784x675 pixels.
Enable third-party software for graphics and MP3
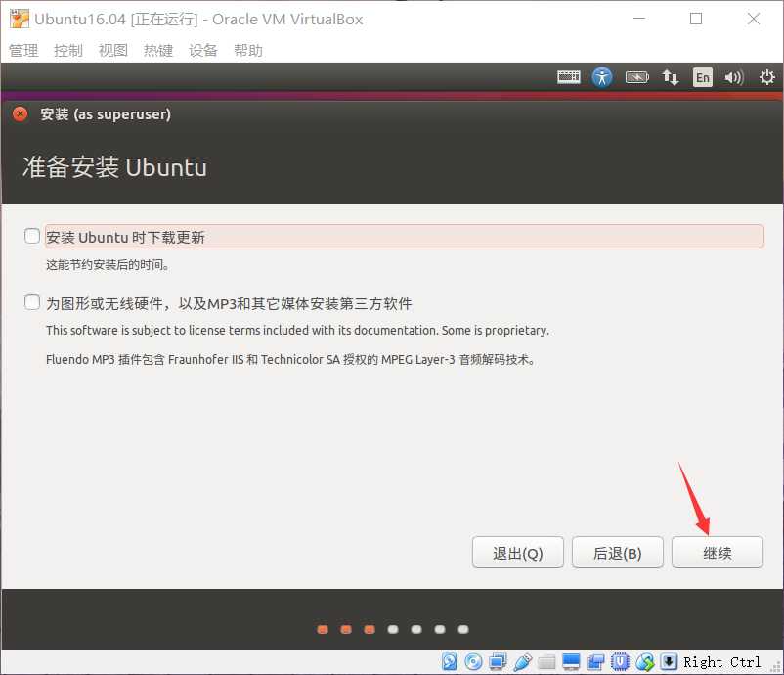pyautogui.click(x=32, y=302)
